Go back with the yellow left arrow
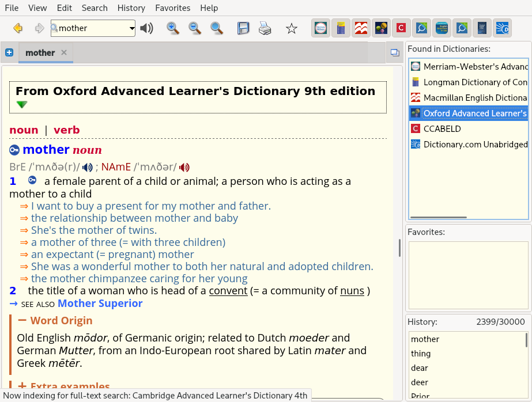Image resolution: width=532 pixels, height=402 pixels. click(18, 28)
